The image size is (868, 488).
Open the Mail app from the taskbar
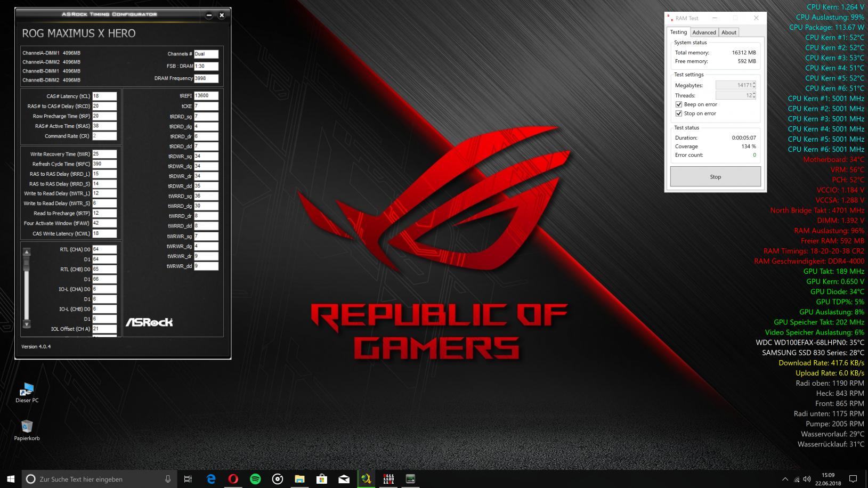coord(344,479)
